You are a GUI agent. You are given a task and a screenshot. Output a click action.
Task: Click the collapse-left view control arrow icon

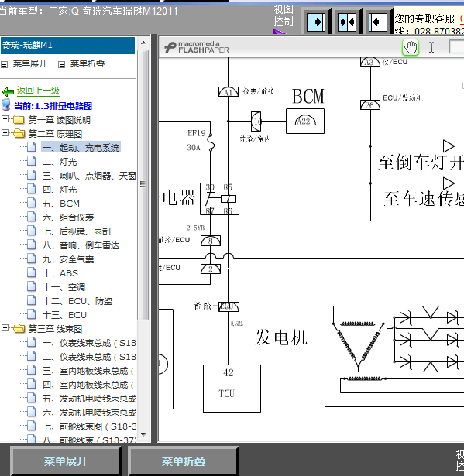(x=378, y=22)
